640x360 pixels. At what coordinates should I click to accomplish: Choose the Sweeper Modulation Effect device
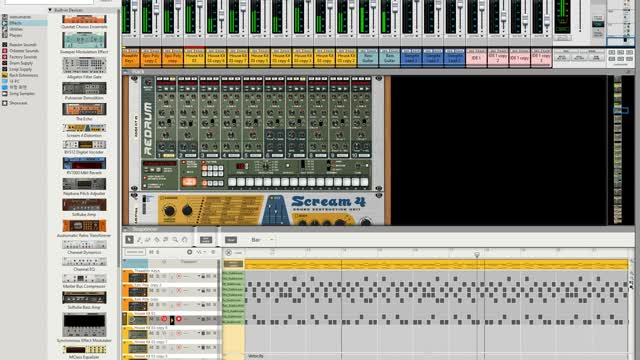point(84,40)
